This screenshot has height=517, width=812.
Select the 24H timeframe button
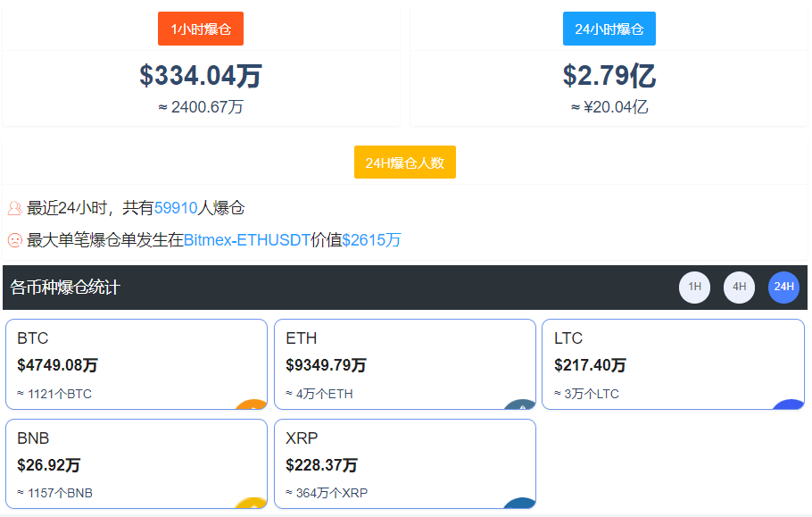pos(783,287)
